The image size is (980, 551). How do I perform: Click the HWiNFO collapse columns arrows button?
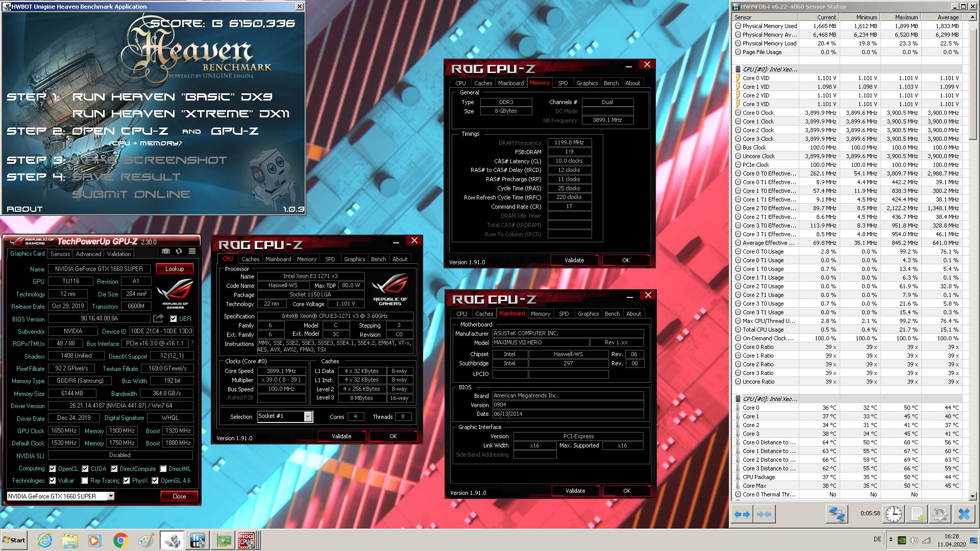pyautogui.click(x=764, y=514)
